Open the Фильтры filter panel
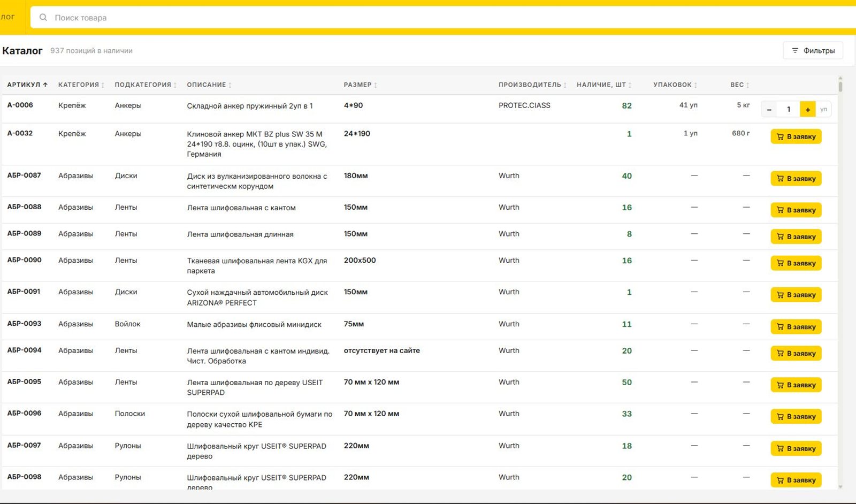Screen dimensions: 856x504 click(813, 50)
